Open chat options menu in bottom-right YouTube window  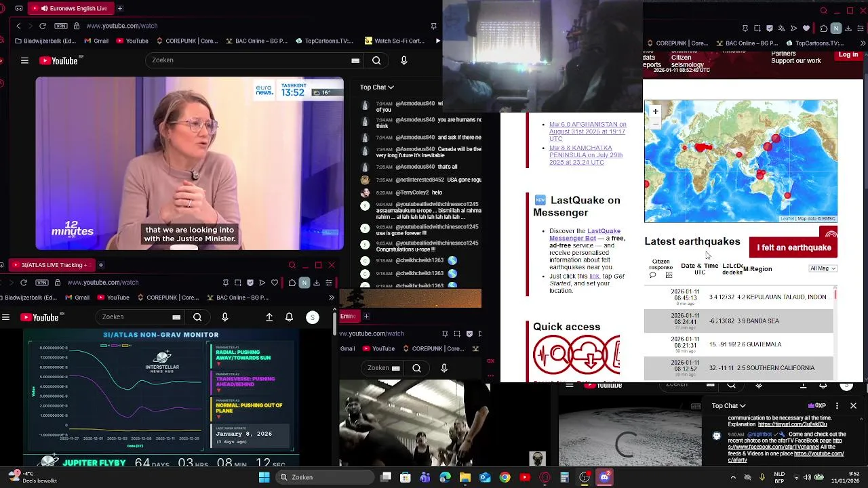point(837,406)
